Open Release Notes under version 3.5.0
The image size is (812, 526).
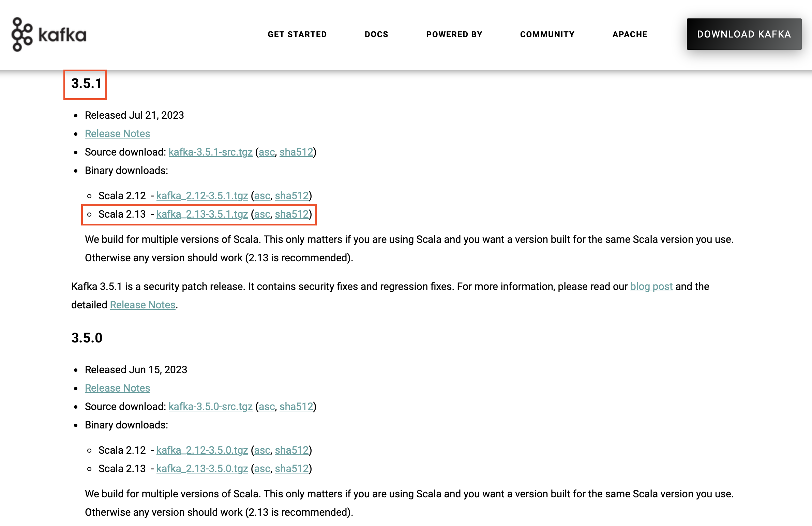117,388
